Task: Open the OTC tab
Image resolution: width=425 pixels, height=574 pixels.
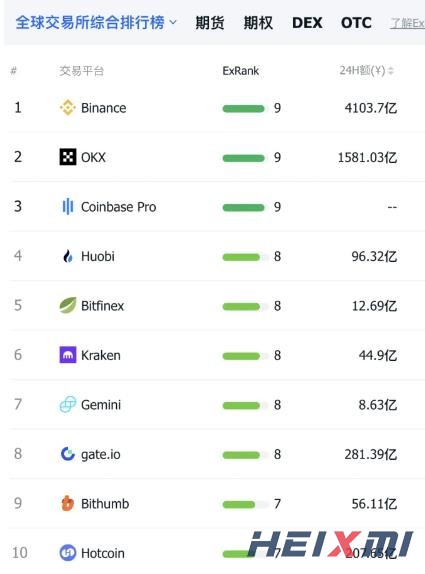Action: pos(356,23)
